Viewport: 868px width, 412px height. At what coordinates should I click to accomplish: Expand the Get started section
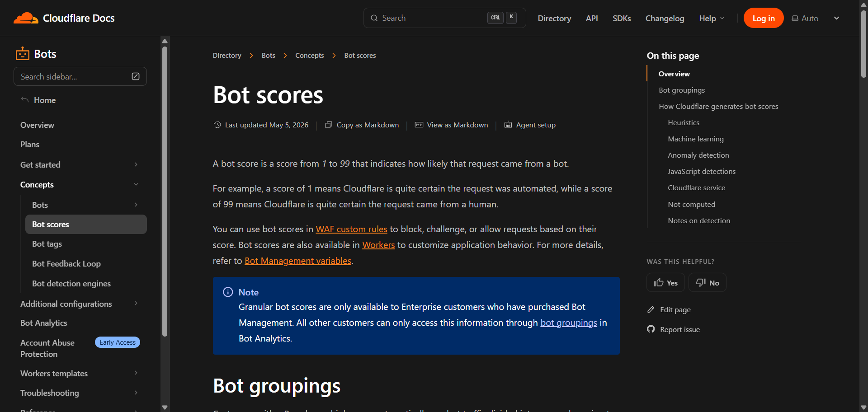(136, 164)
